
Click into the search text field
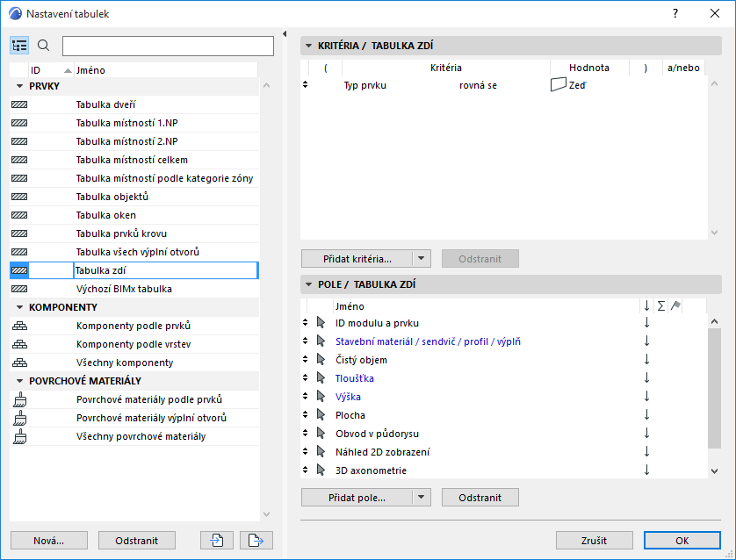pos(168,46)
